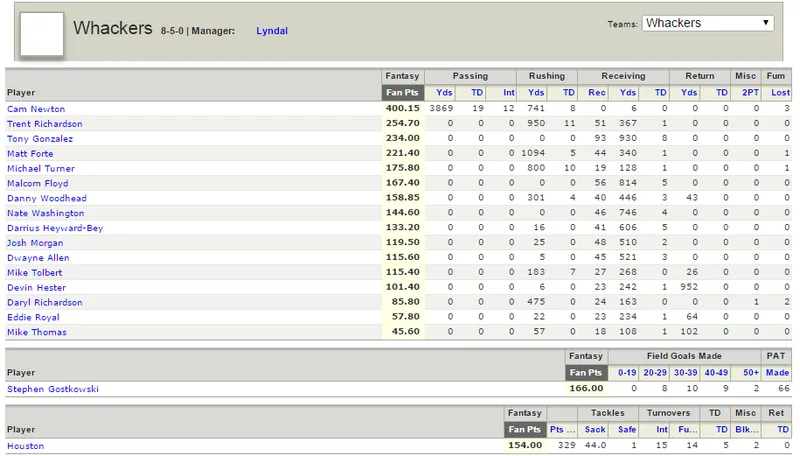Open Nate Washington's player page
The image size is (800, 456).
45,213
